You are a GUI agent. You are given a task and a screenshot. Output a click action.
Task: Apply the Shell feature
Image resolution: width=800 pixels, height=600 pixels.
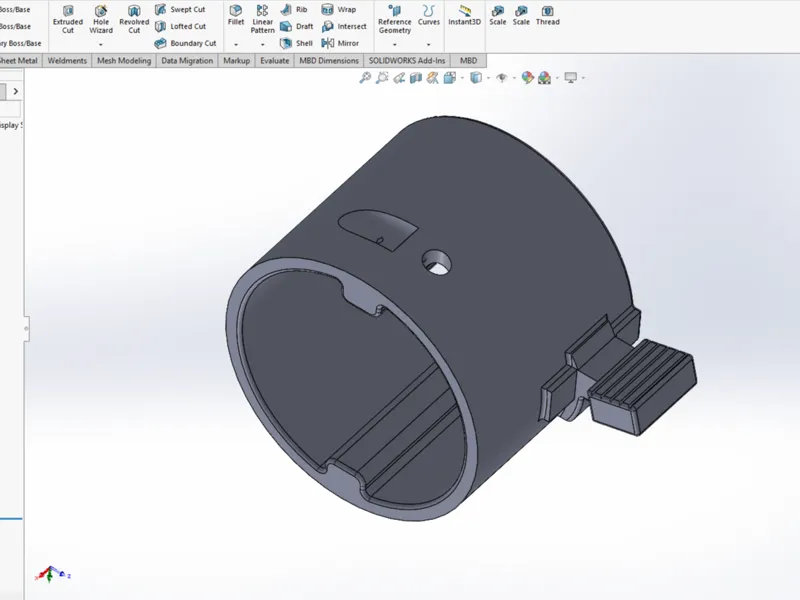[x=296, y=43]
